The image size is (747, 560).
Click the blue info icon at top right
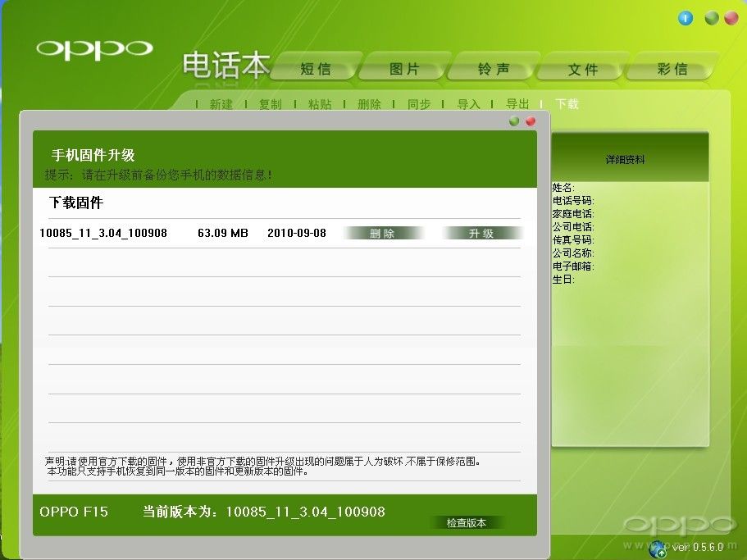[x=685, y=18]
